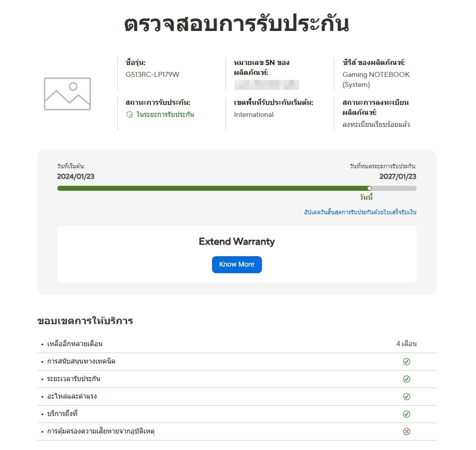Click the International warranty region text

[x=253, y=114]
